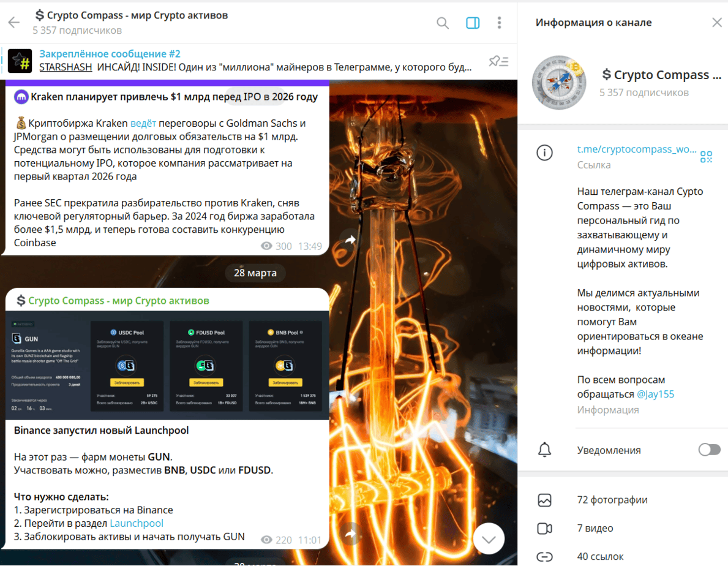The image size is (728, 566).
Task: Click the FDUSD Pool card in image
Action: point(206,366)
